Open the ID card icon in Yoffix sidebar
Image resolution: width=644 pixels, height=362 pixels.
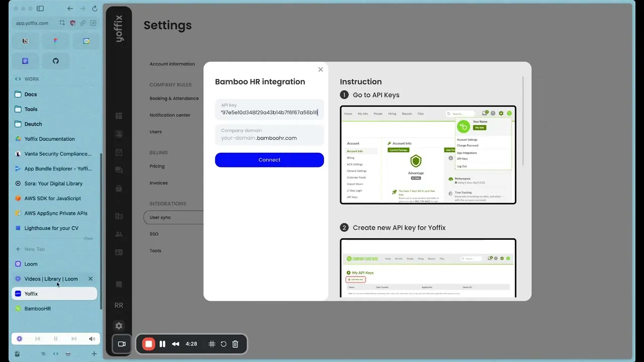[119, 252]
